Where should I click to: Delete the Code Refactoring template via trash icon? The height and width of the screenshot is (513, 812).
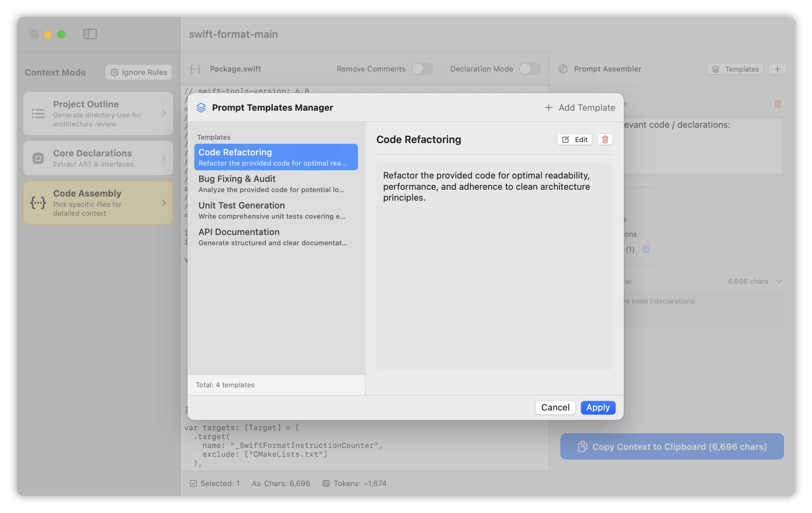tap(605, 139)
